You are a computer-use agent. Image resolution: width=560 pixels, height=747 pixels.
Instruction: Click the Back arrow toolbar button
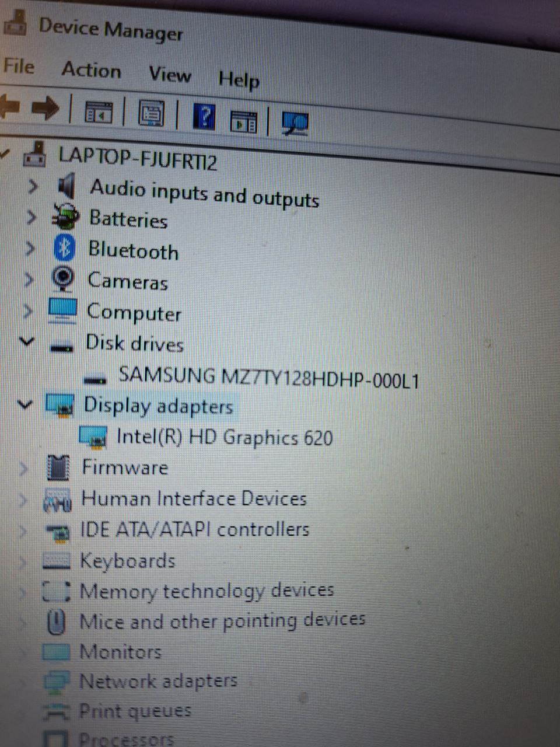(x=9, y=106)
